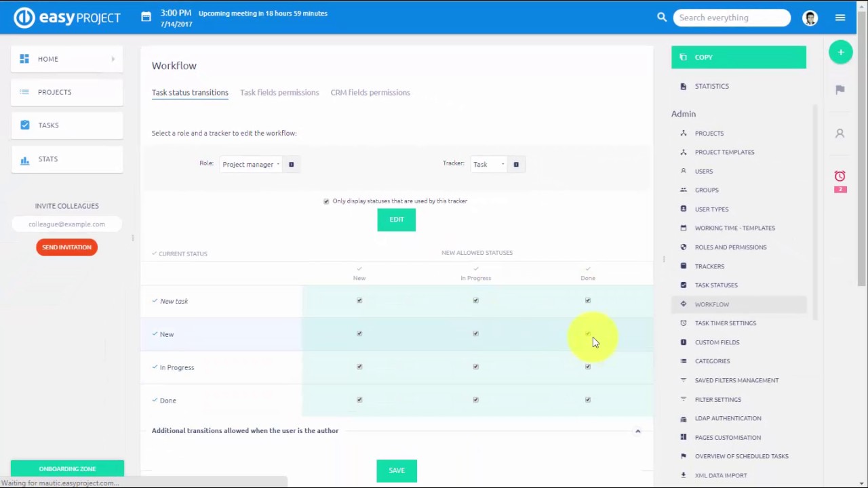
Task: Click the multi-select icon beside the Tracker dropdown
Action: (516, 165)
